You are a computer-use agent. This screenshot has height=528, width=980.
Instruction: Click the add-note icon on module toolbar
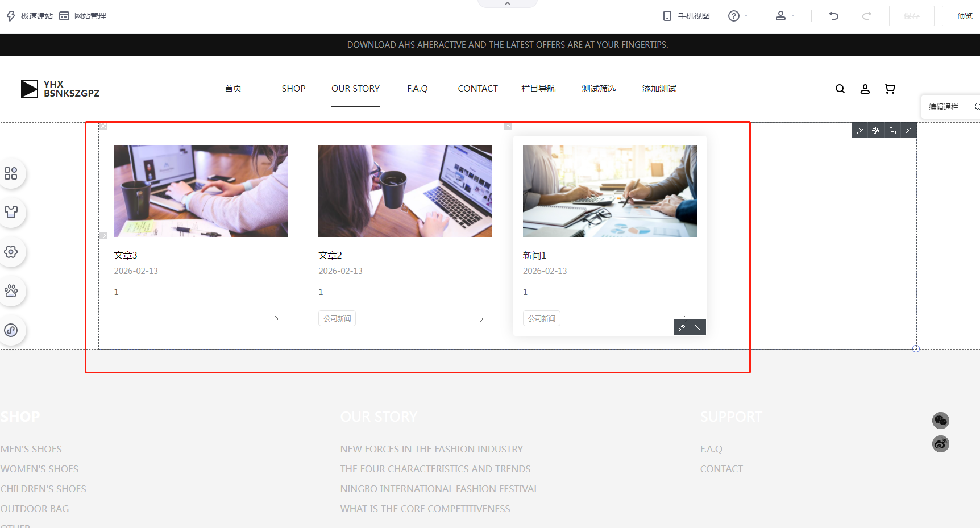pos(892,131)
